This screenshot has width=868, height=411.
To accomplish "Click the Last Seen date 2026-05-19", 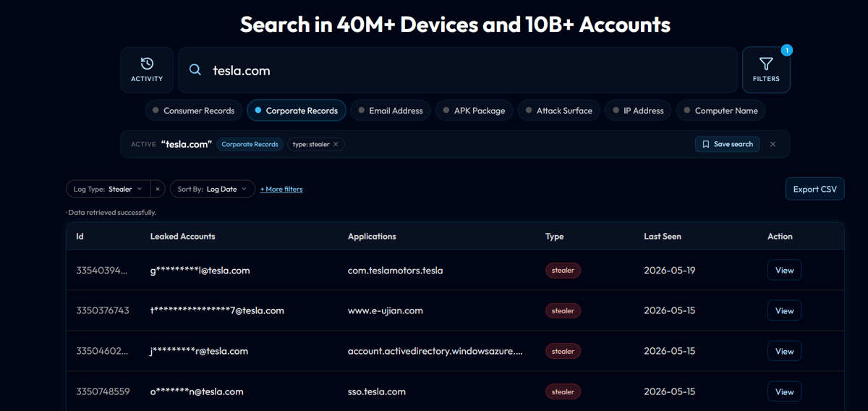I will (670, 270).
